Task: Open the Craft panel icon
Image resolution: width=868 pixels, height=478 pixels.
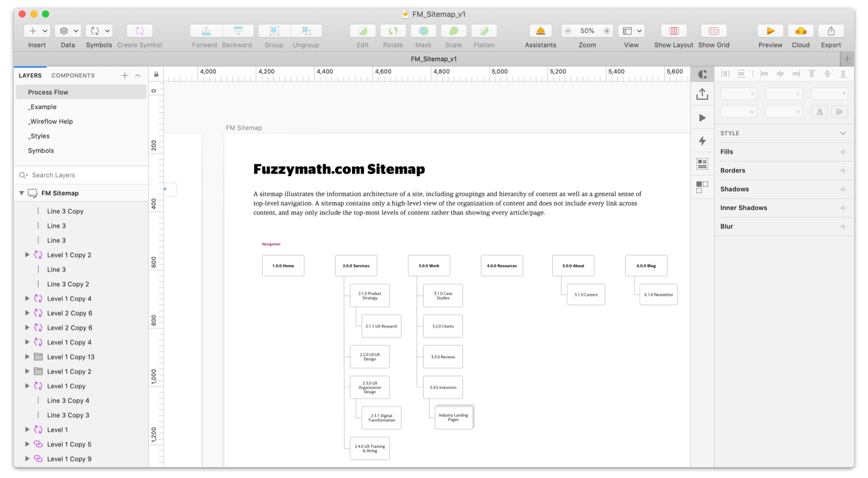Action: coord(702,74)
